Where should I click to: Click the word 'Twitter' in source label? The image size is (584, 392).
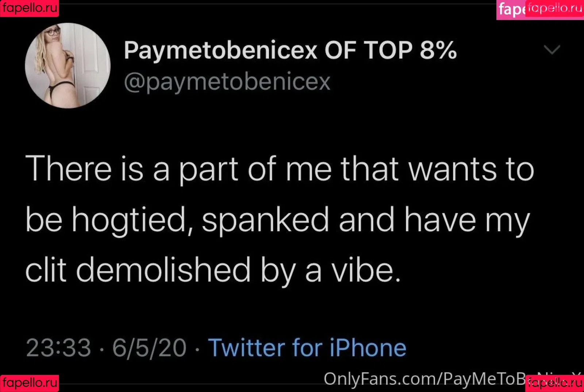click(x=246, y=348)
